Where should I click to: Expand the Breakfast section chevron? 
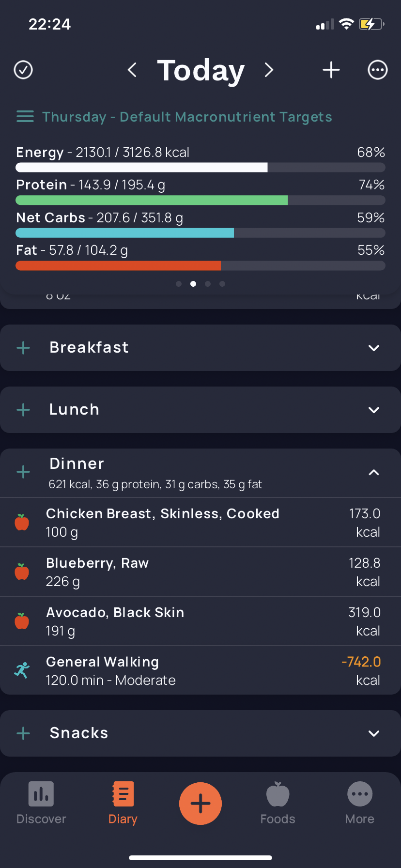[374, 348]
